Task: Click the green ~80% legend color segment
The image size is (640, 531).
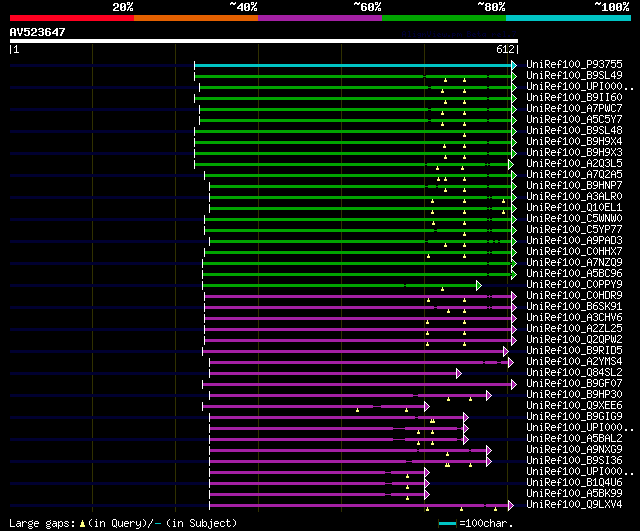Action: [x=444, y=18]
